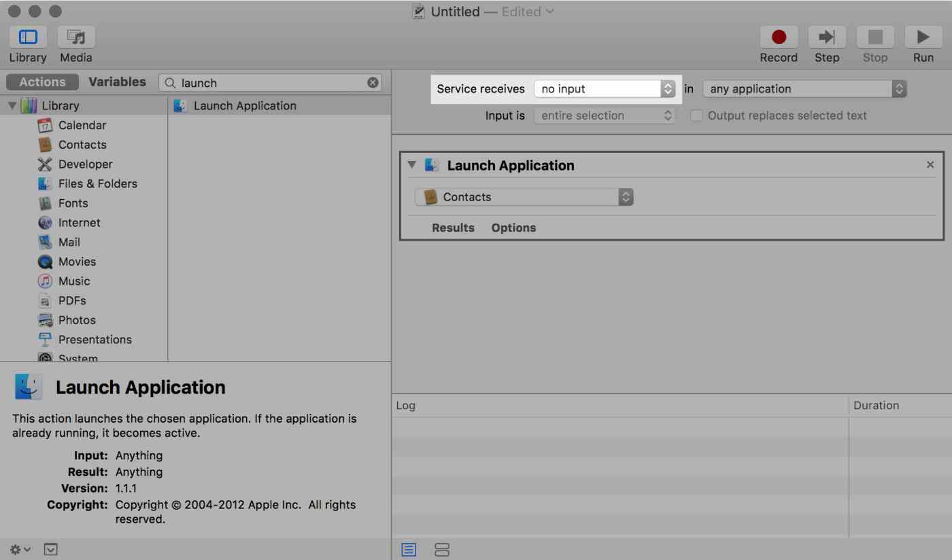Click the Launch Application action title

(x=511, y=165)
